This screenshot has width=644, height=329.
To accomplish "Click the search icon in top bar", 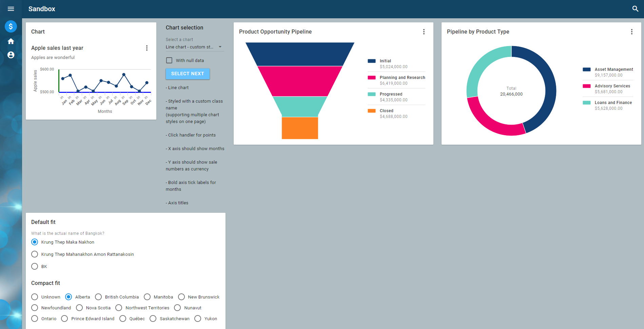I will coord(635,8).
